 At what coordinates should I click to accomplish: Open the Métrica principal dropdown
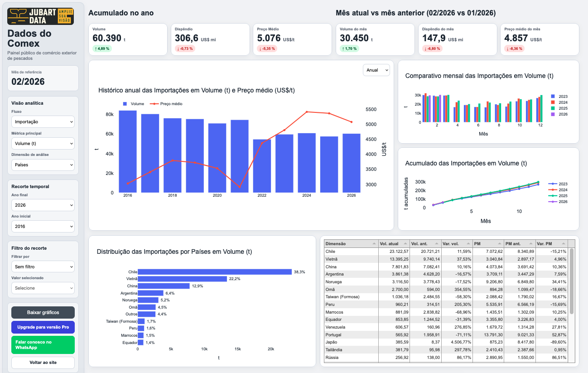(43, 144)
